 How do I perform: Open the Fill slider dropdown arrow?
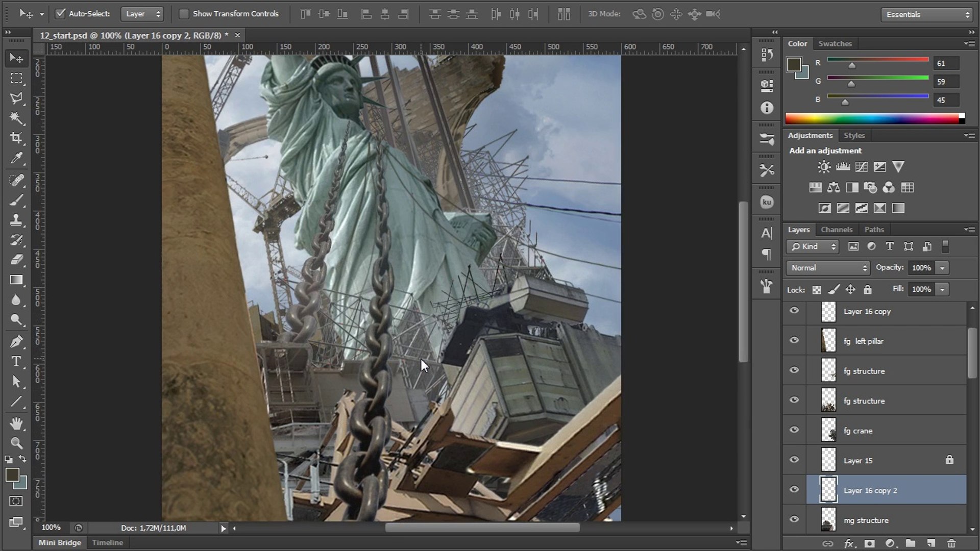943,289
